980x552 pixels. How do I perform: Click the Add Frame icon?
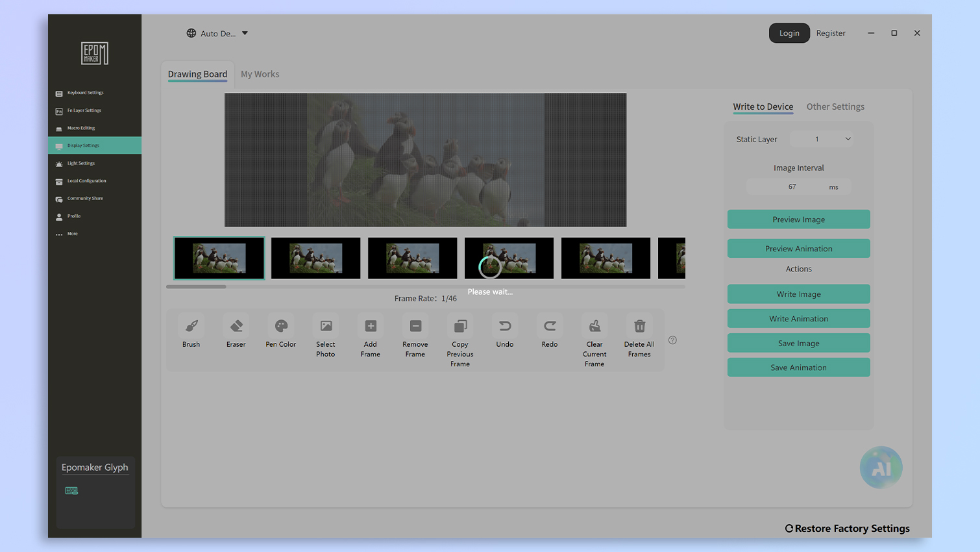coord(371,326)
